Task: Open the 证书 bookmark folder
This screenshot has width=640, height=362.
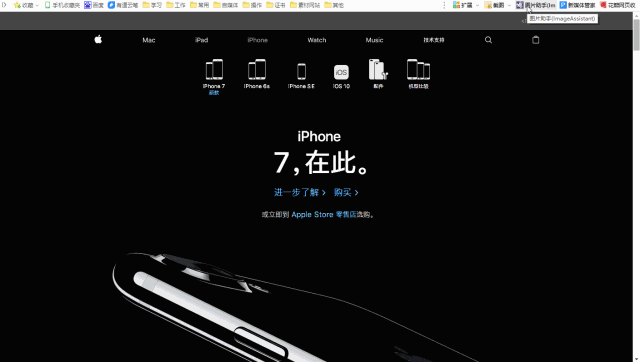Action: (x=276, y=5)
